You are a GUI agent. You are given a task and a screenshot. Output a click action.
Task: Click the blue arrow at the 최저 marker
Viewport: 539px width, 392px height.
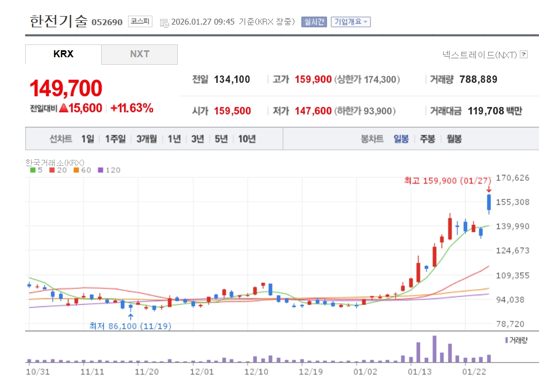(x=131, y=316)
